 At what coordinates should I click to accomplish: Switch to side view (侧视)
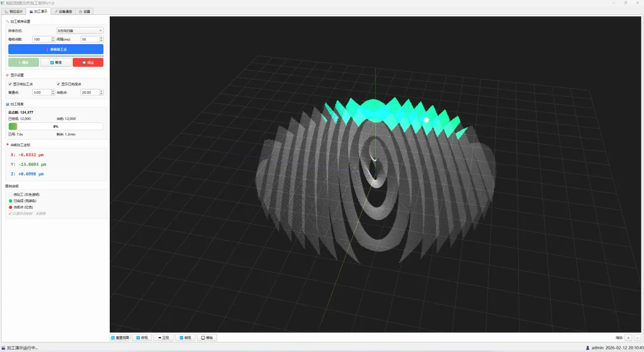click(185, 338)
